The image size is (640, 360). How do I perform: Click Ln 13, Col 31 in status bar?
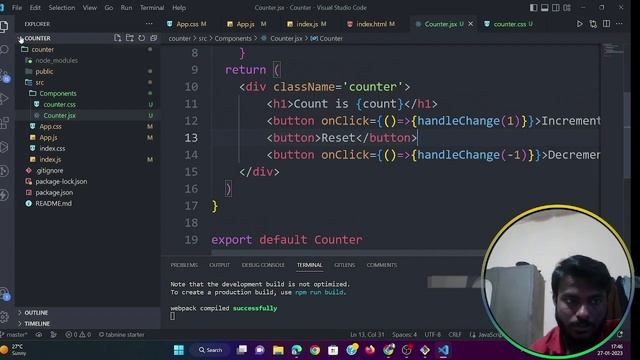pyautogui.click(x=367, y=335)
